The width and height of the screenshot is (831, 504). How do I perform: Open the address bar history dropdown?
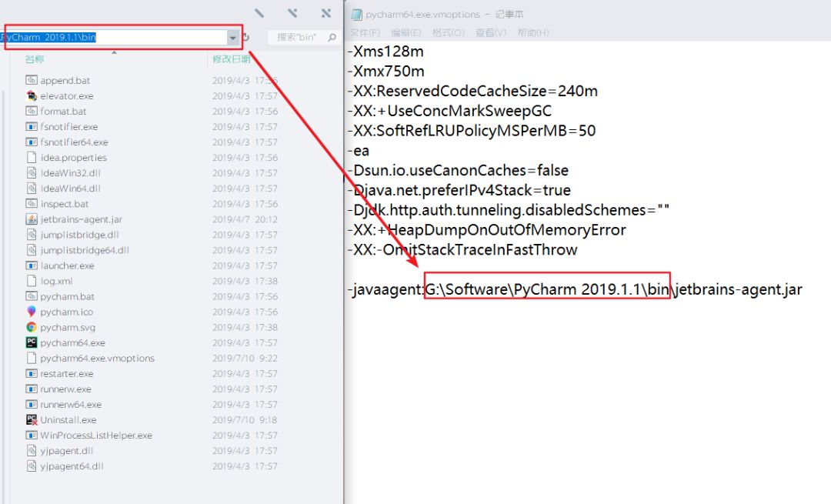click(x=232, y=38)
